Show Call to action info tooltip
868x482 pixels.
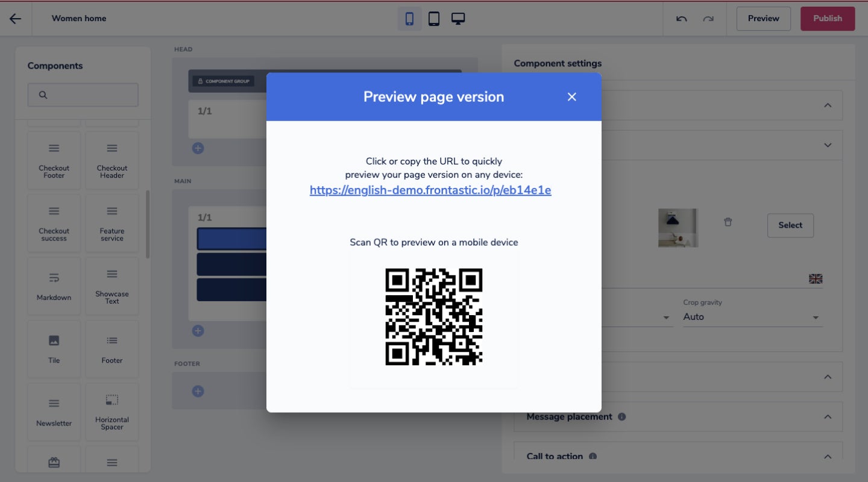593,456
